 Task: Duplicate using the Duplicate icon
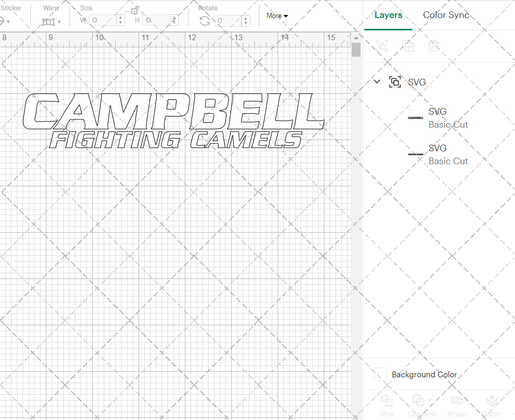408,46
